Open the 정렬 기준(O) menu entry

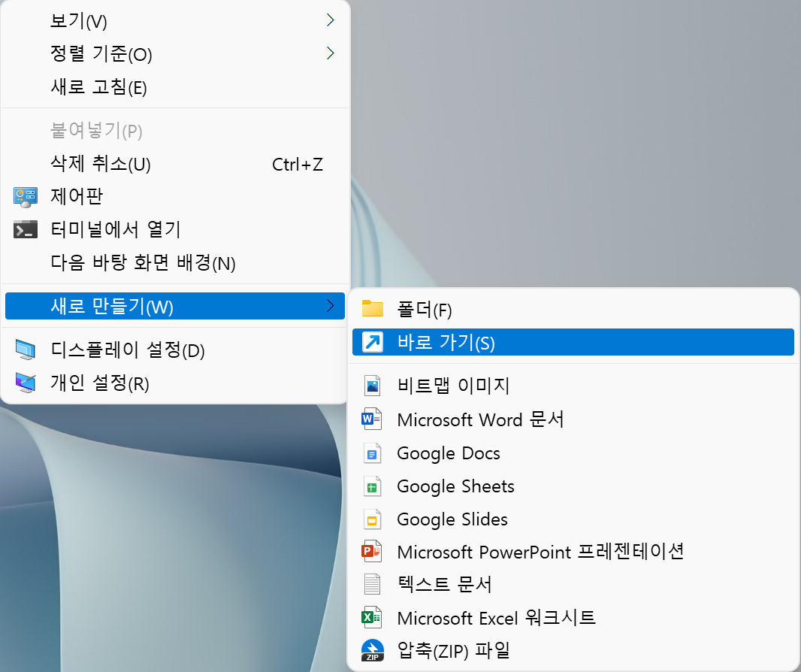point(175,53)
